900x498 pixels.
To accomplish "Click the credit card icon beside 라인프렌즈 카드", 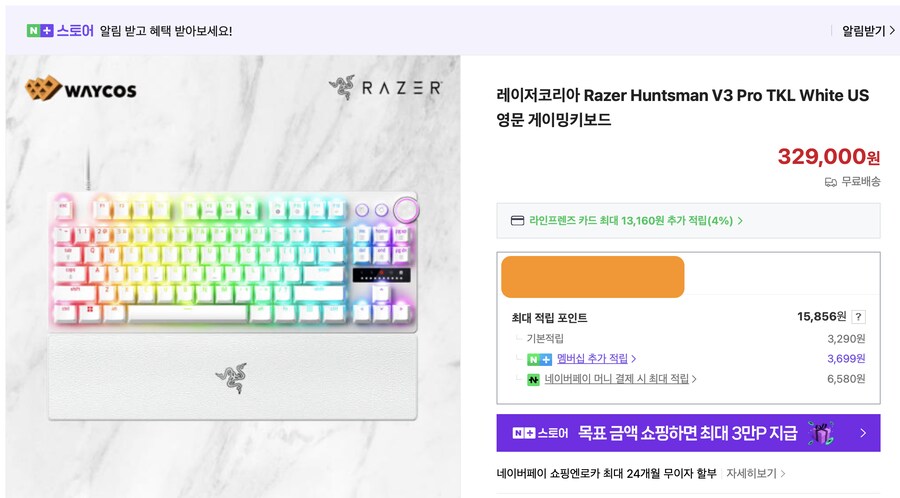I will [x=517, y=221].
